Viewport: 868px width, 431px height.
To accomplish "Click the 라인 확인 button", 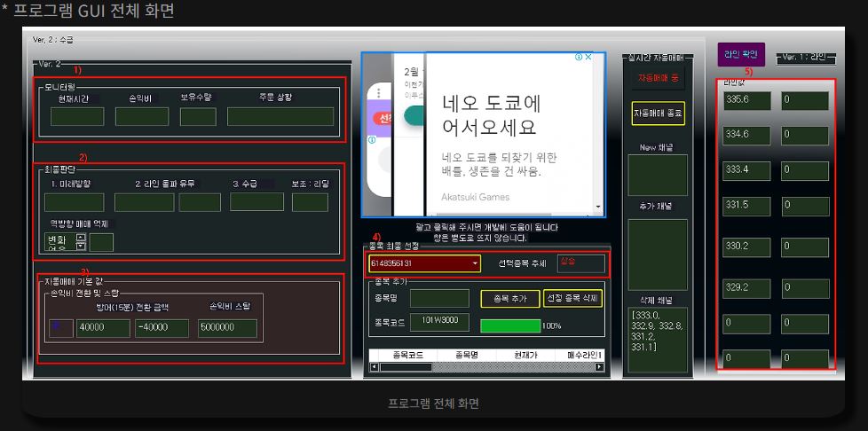I will coord(741,54).
